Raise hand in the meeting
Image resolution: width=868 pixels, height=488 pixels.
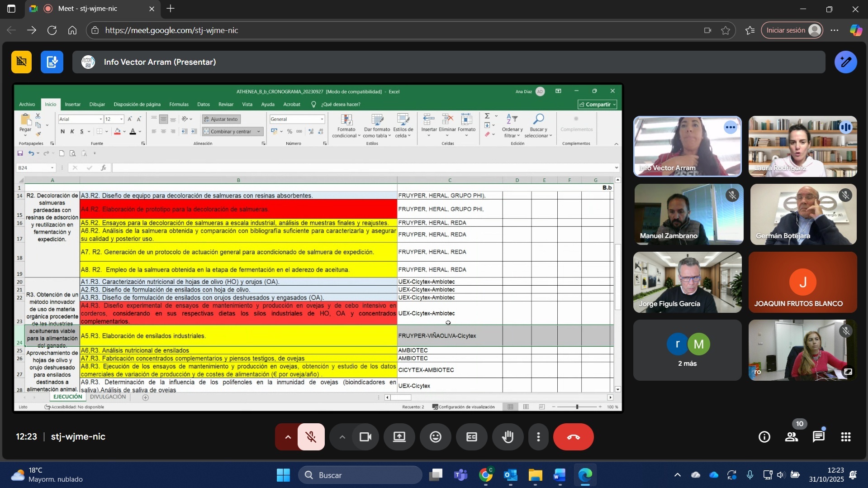click(x=508, y=437)
